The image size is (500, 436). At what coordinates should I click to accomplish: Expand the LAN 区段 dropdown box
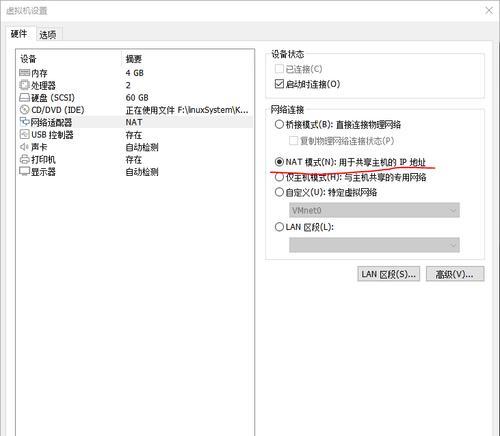click(x=374, y=245)
